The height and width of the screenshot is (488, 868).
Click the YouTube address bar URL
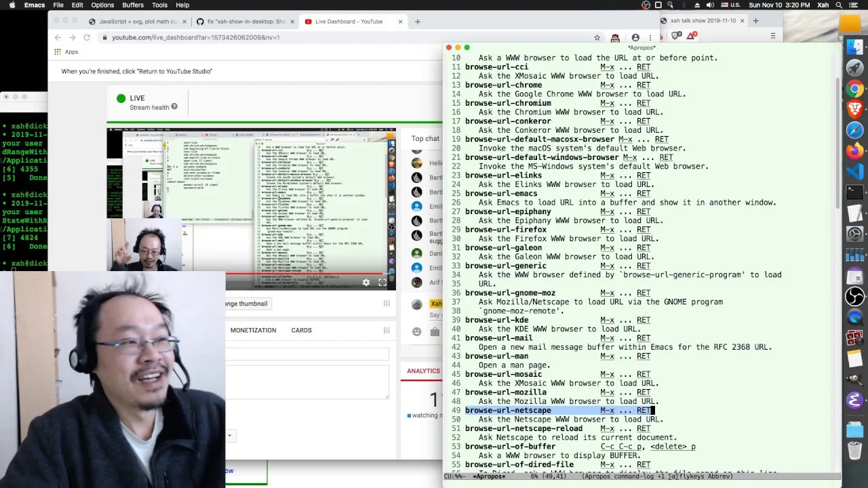coord(196,37)
